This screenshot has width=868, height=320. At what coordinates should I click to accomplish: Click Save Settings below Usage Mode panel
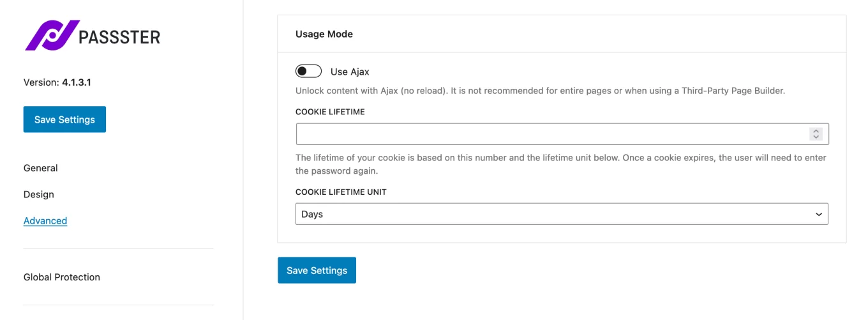coord(317,270)
